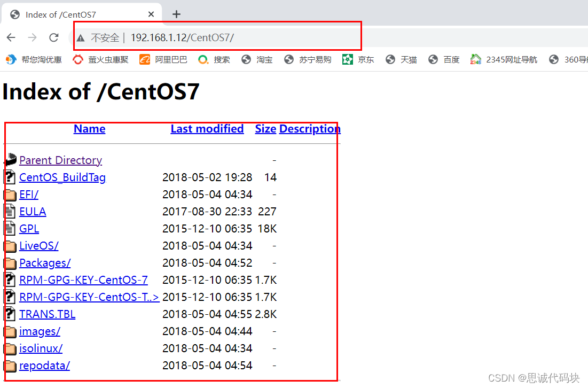Open the images/ folder link

click(x=40, y=332)
